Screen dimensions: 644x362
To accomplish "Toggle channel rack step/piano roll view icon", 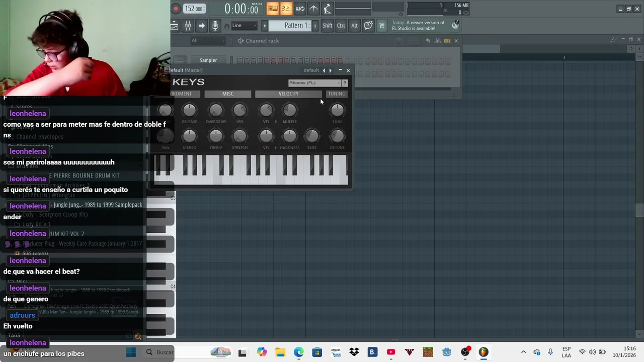I will [x=447, y=41].
